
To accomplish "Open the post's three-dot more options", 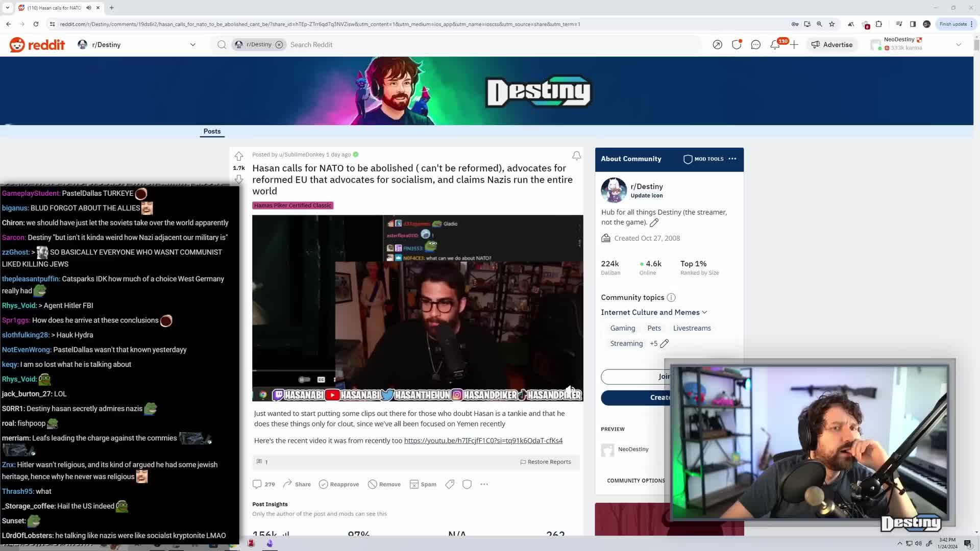I will click(484, 485).
